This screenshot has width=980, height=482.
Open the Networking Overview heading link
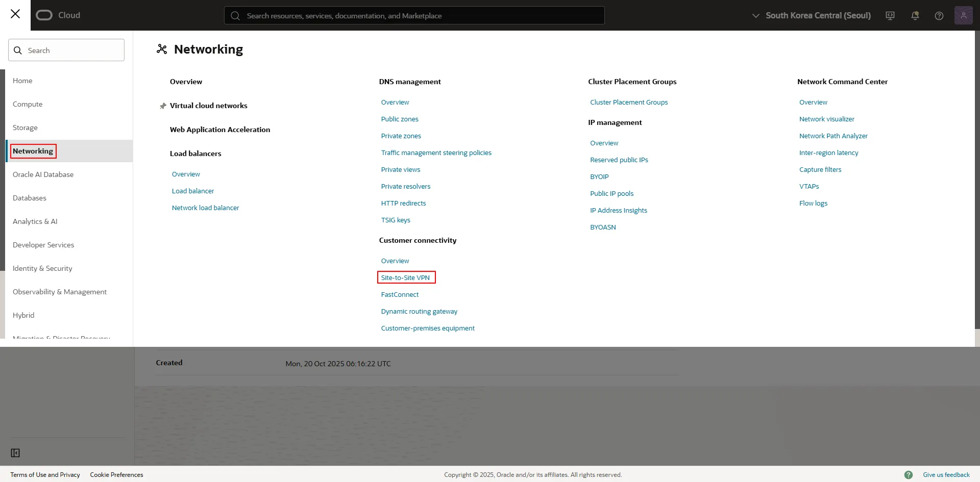(x=186, y=82)
